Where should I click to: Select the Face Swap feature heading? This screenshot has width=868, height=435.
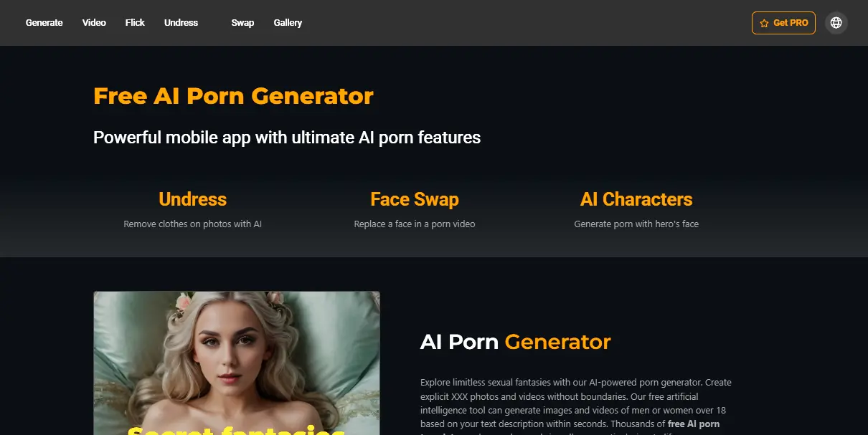pos(415,199)
